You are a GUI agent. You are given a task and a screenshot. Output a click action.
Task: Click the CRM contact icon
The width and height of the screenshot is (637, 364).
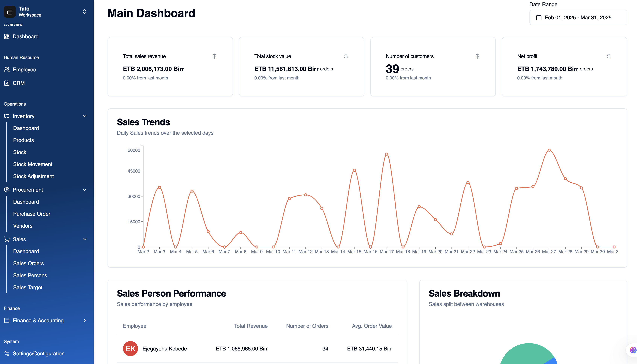[7, 83]
